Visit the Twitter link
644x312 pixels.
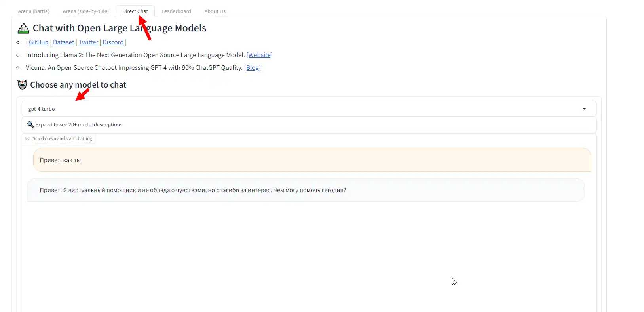[88, 42]
